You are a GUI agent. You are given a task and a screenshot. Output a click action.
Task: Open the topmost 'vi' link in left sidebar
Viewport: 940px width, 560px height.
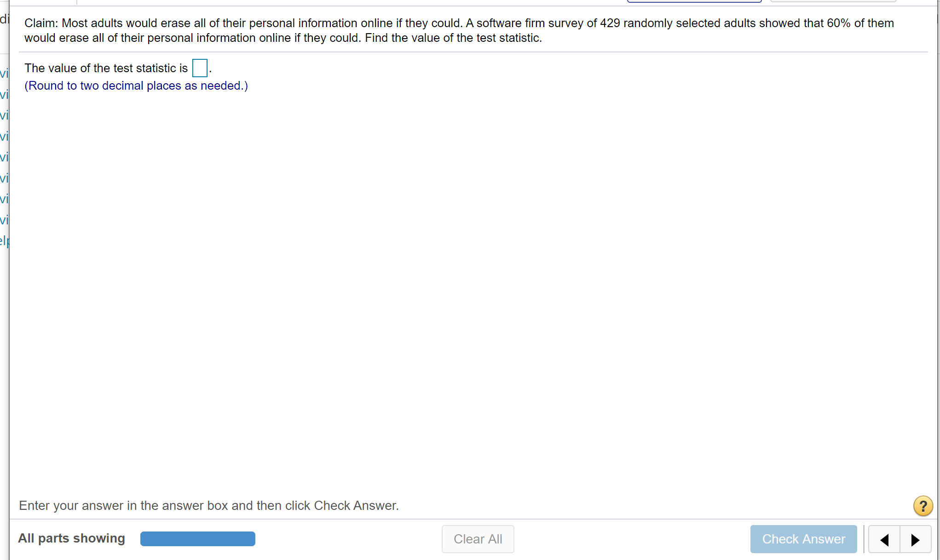point(4,73)
